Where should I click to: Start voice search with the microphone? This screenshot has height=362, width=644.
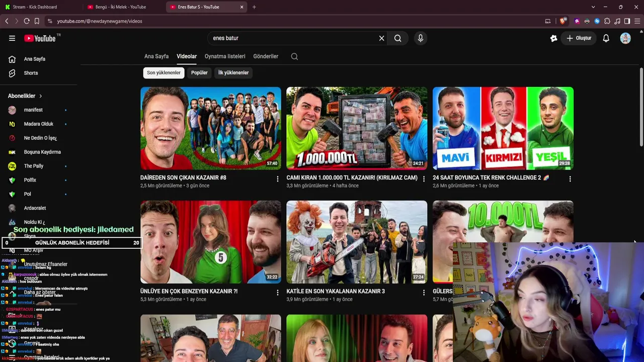421,38
